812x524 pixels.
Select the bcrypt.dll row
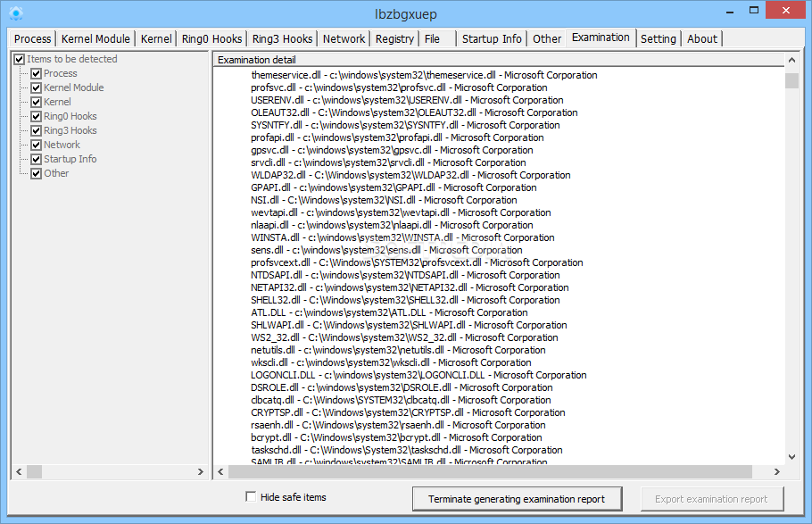(397, 437)
